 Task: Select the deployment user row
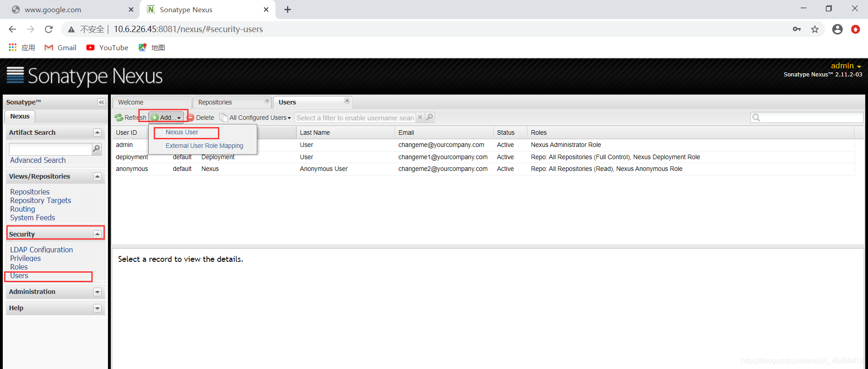click(x=483, y=157)
